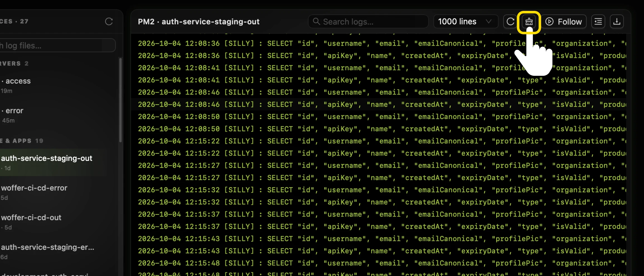Open the 1000 lines dropdown
Viewport: 644px width, 276px height.
point(466,21)
